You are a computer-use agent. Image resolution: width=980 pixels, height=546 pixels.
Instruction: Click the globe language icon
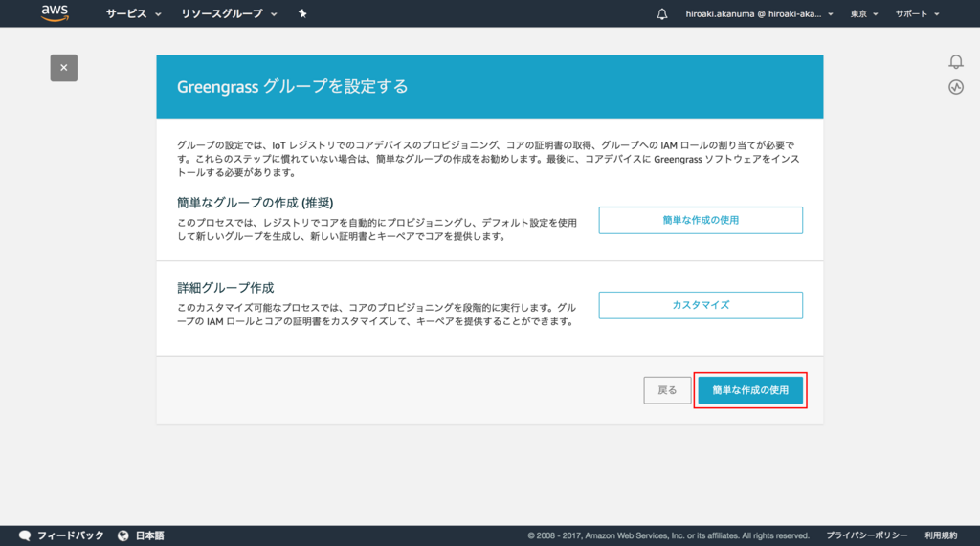pos(123,535)
